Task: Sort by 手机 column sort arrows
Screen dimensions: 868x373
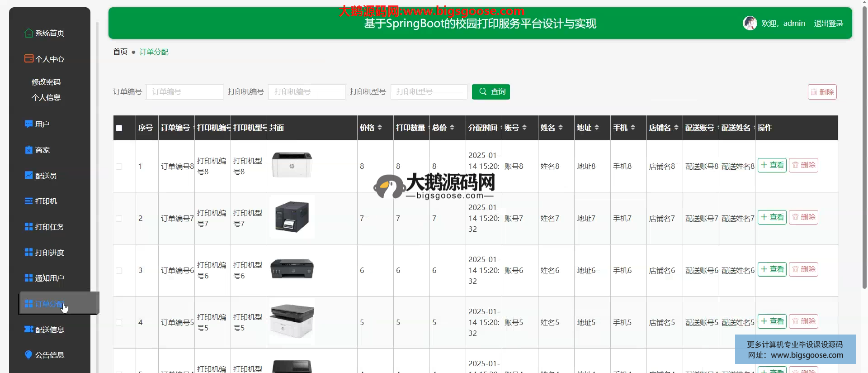Action: pos(633,128)
